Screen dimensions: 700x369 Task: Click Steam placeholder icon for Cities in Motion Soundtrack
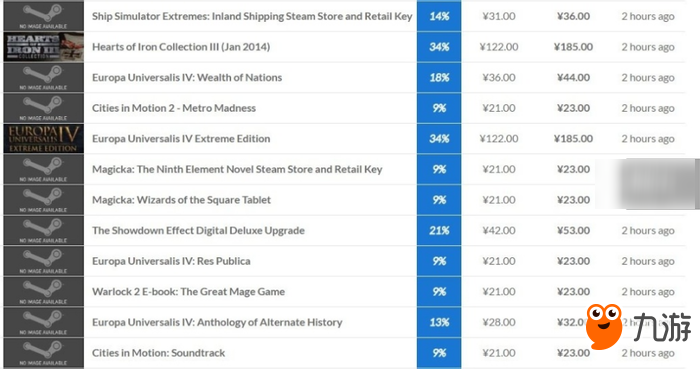pyautogui.click(x=43, y=353)
